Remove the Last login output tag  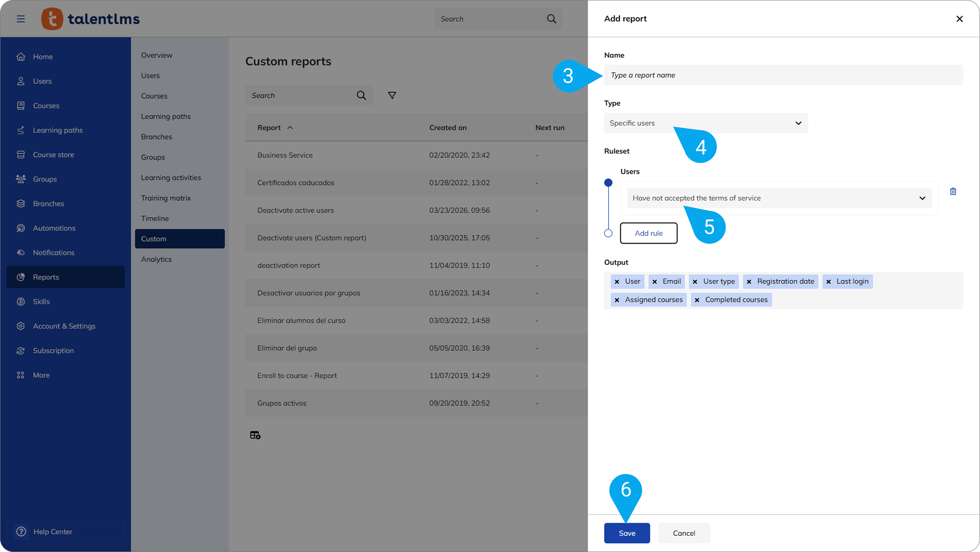[x=828, y=282]
